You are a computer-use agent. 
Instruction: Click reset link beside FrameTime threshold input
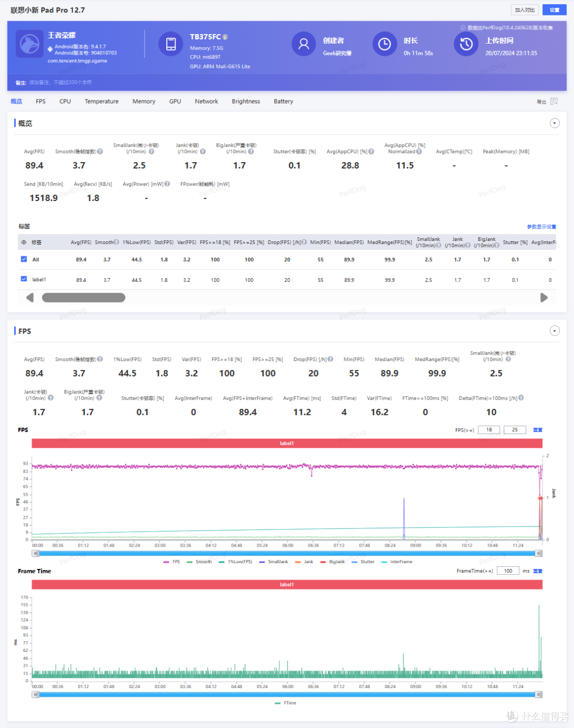click(538, 571)
